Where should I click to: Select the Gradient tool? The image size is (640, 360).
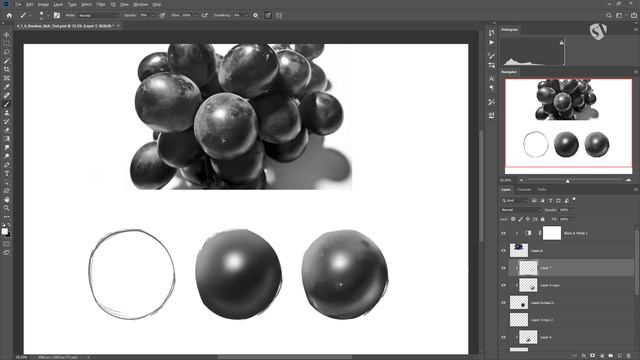pyautogui.click(x=7, y=139)
